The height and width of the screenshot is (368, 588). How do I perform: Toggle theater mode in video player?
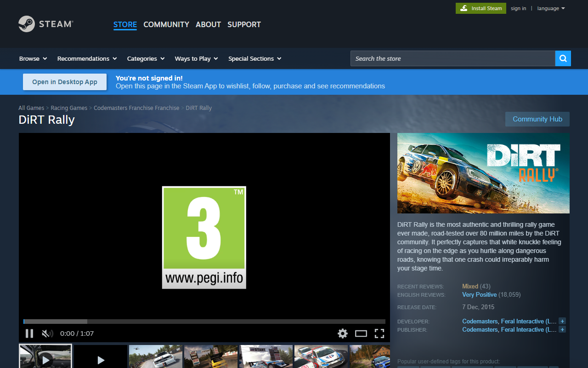pyautogui.click(x=361, y=333)
